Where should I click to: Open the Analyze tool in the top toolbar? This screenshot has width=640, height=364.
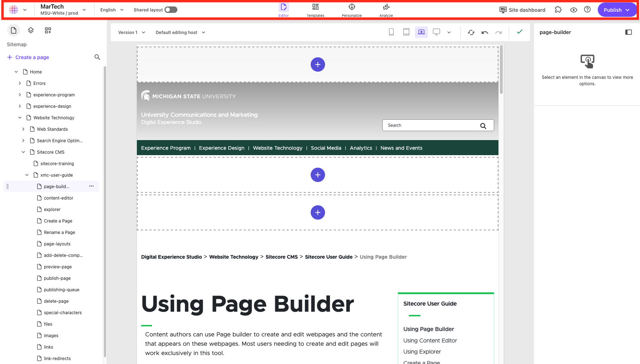386,10
